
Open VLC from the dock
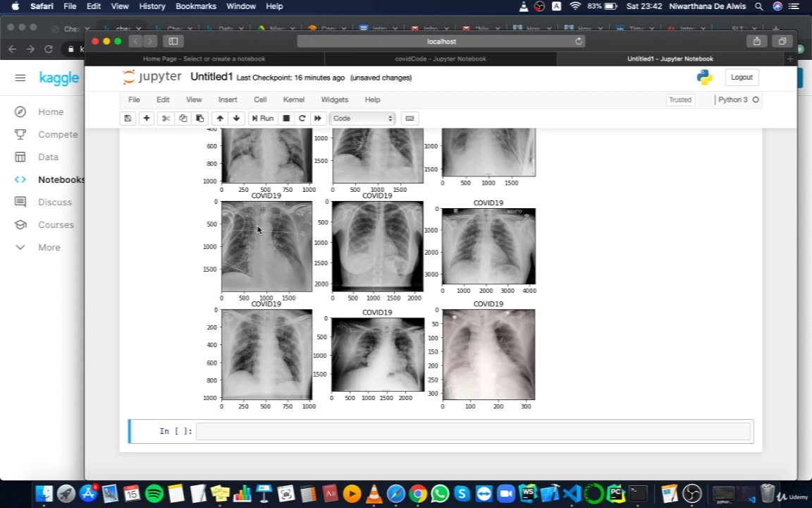374,493
